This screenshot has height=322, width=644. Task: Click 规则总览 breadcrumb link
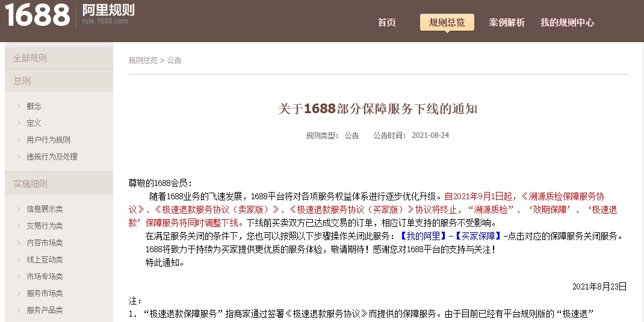coord(143,60)
